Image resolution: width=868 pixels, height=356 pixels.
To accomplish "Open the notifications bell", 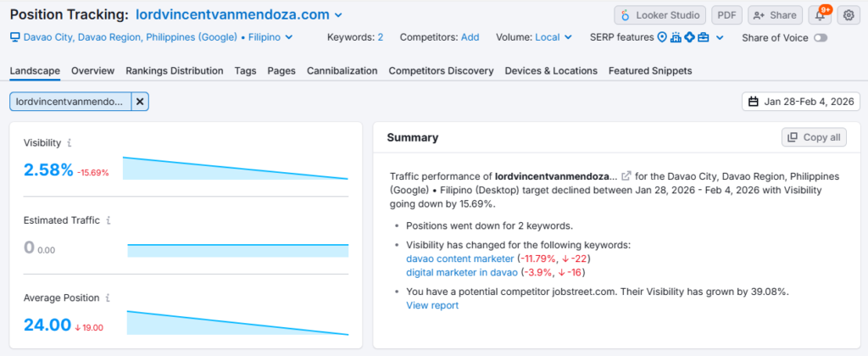I will pyautogui.click(x=820, y=15).
